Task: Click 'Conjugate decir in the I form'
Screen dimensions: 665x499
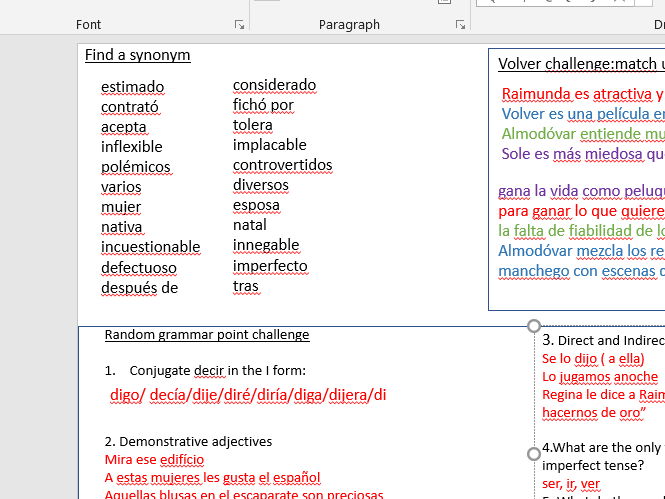Action: [x=218, y=371]
